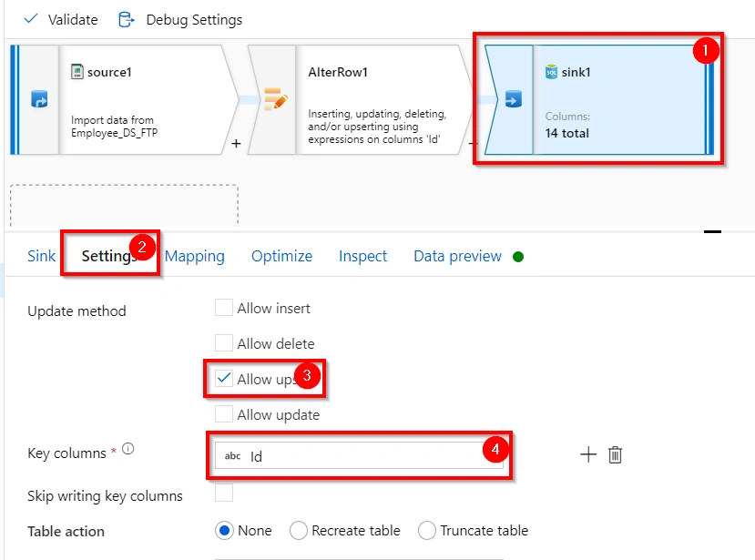
Task: Switch to the Data preview tab
Action: pos(457,256)
